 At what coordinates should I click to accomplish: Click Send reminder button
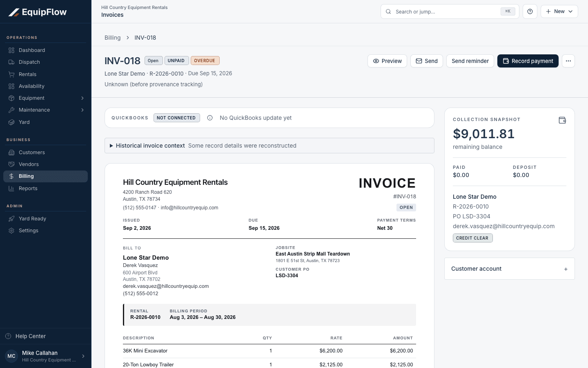pyautogui.click(x=470, y=61)
